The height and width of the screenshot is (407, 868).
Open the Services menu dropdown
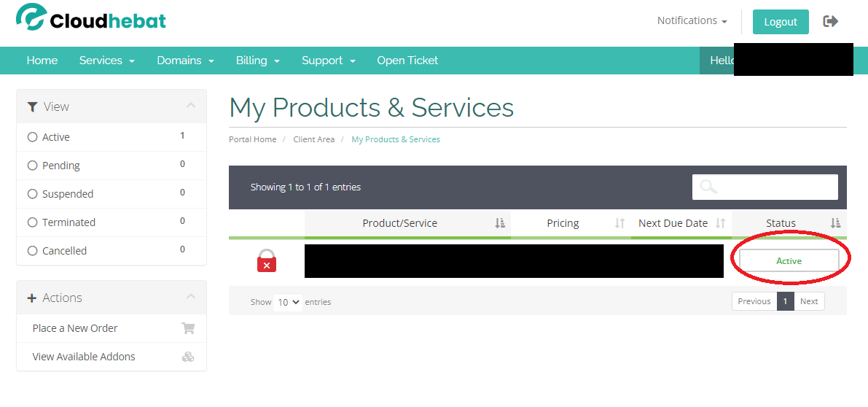click(107, 61)
